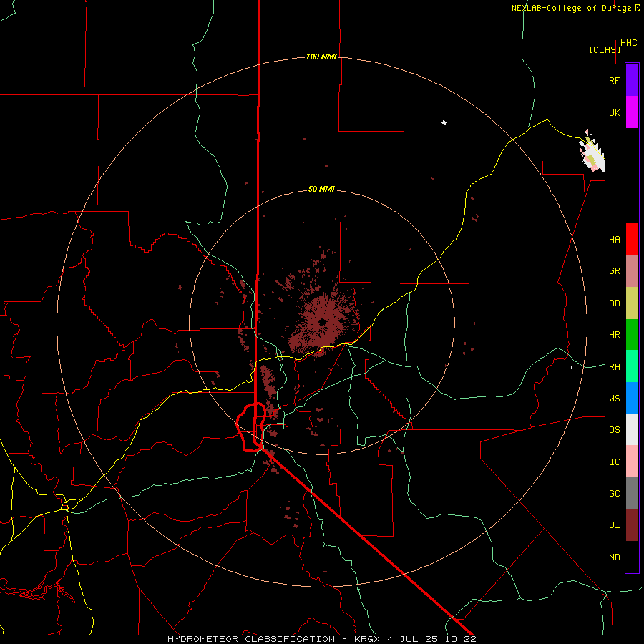Pick the HR green legend swatch
Viewport: 644px width, 644px height.
pos(632,334)
